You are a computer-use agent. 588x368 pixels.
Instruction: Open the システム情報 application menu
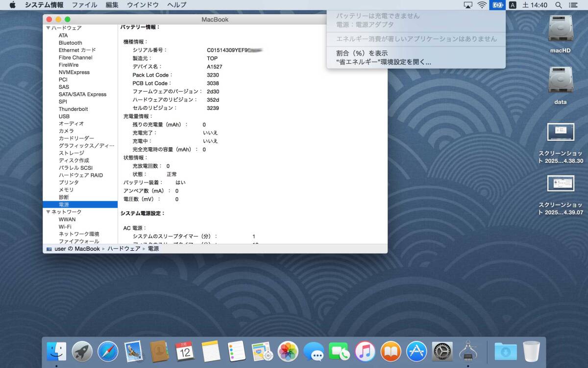coord(44,5)
